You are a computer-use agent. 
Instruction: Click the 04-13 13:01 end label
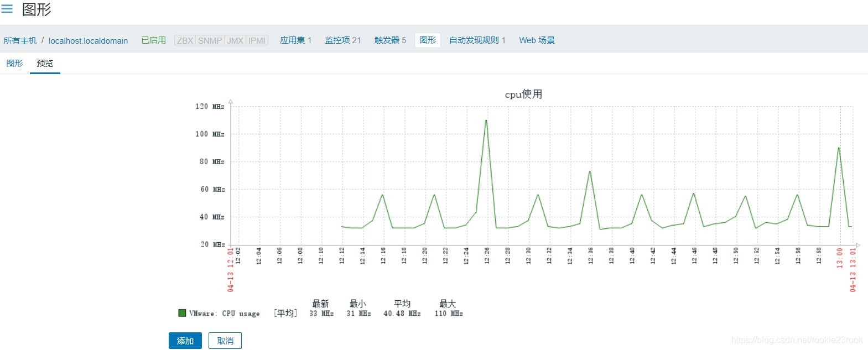coord(853,269)
